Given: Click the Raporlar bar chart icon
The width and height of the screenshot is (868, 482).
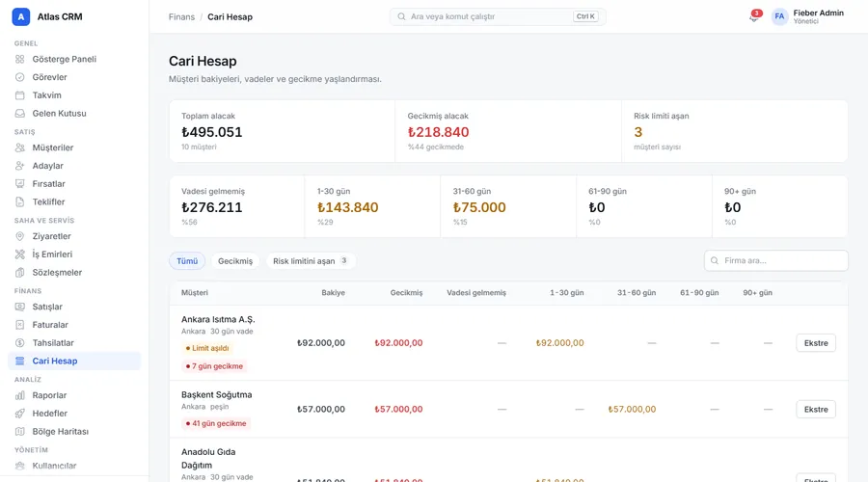Looking at the screenshot, I should (20, 395).
